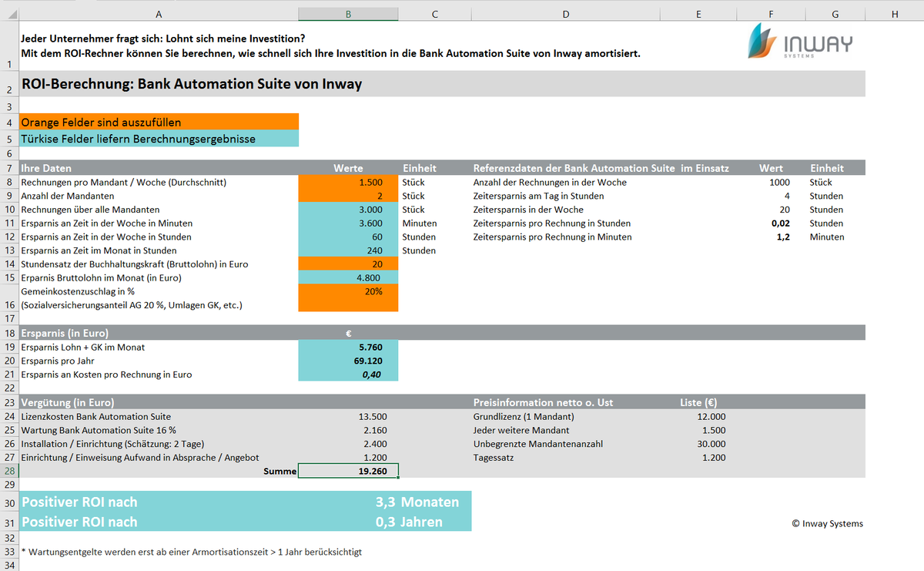The width and height of the screenshot is (924, 571).
Task: Click the Gemeinkostenzuschlag 20% cell
Action: point(348,297)
